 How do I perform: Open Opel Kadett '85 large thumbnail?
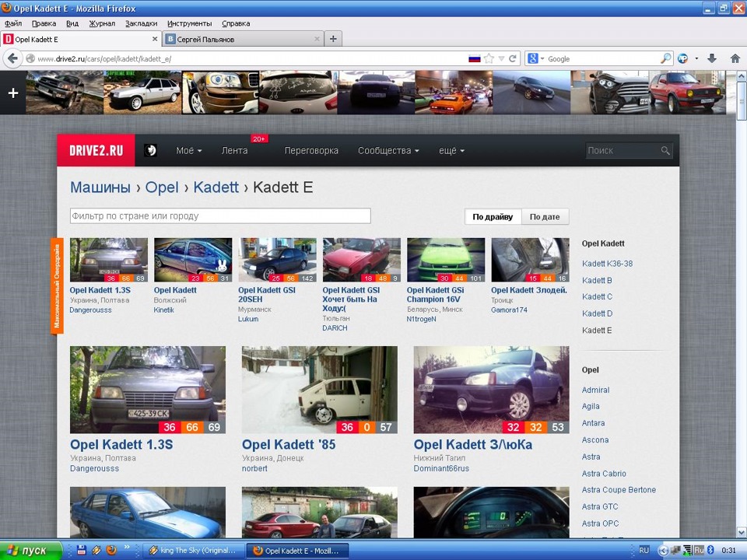tap(319, 390)
